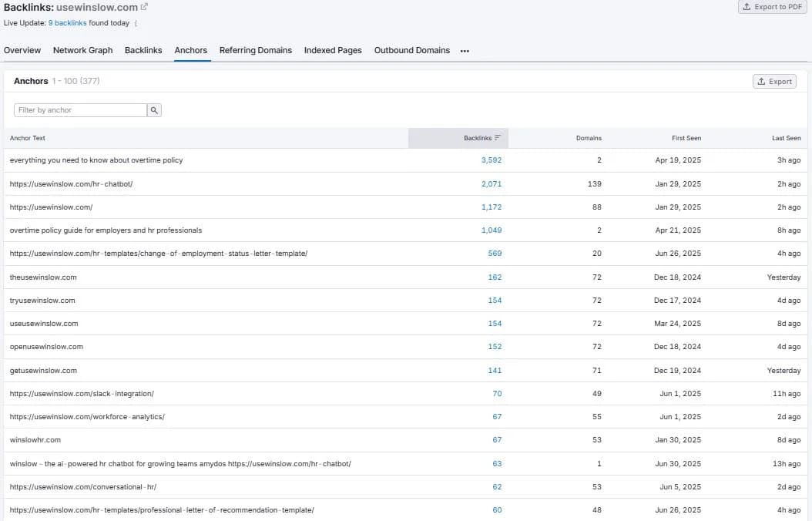Viewport: 812px width, 521px height.
Task: Select the workforce-analytics anchor text
Action: point(87,416)
